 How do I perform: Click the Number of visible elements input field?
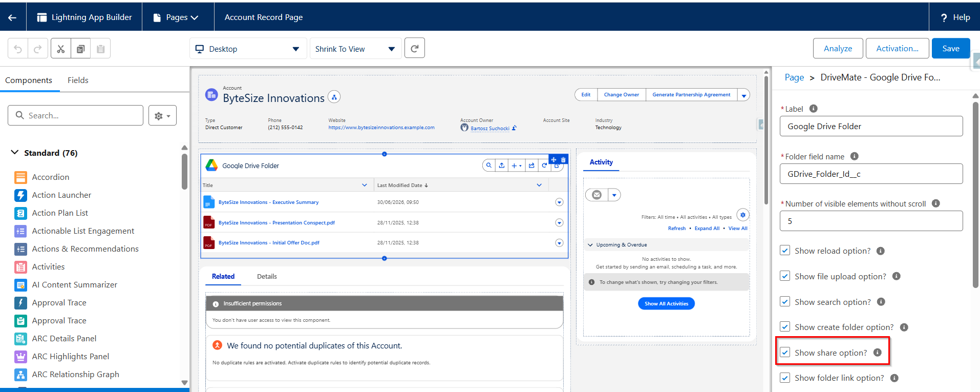[871, 221]
